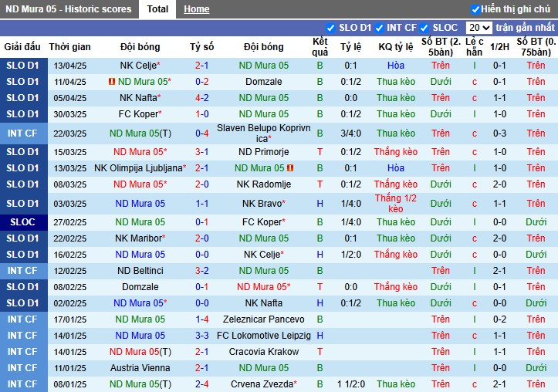Click the ND Mura 05 - Historic scores title
Viewport: 558px width, 392px height.
coord(69,9)
